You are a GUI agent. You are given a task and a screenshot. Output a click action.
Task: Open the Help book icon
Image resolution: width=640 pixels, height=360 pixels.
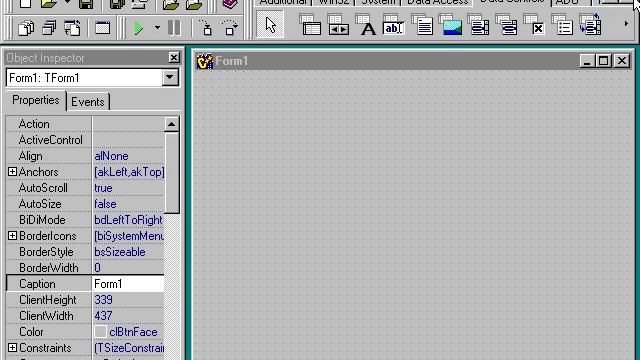click(x=230, y=4)
